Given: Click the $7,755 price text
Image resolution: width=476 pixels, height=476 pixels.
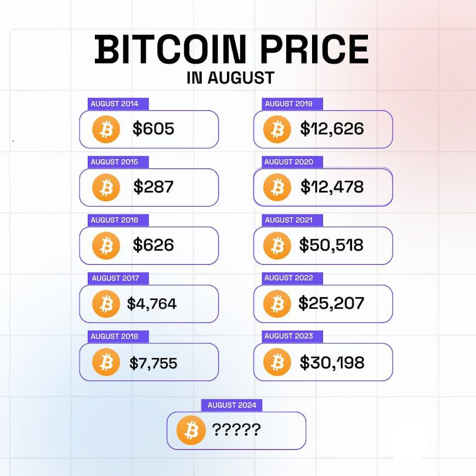Looking at the screenshot, I should [x=154, y=363].
